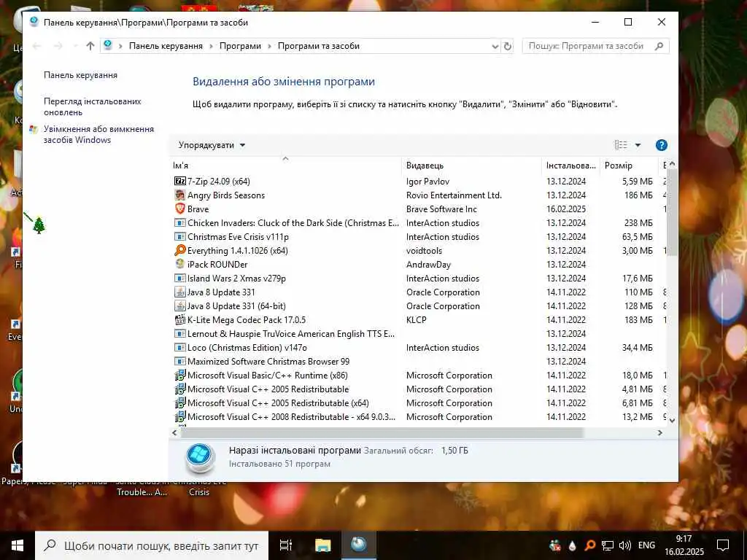
Task: Expand the chevron after Панель керування breadcrumb
Action: pos(211,46)
